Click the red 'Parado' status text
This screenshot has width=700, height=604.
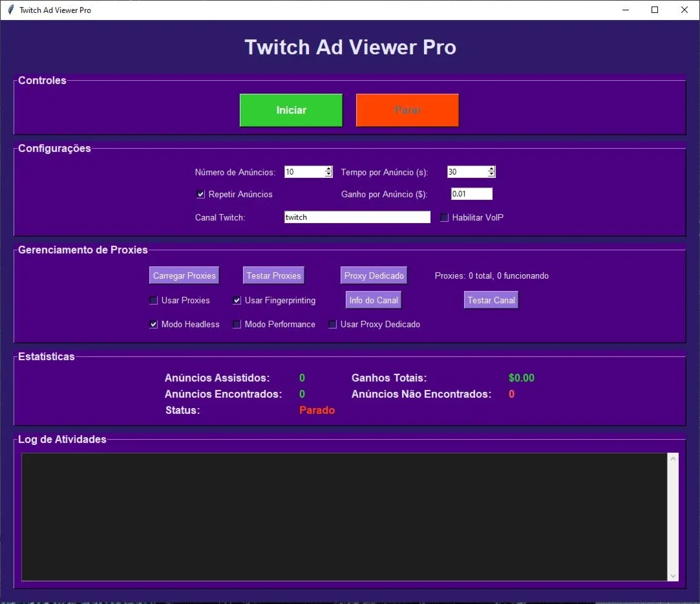coord(317,410)
